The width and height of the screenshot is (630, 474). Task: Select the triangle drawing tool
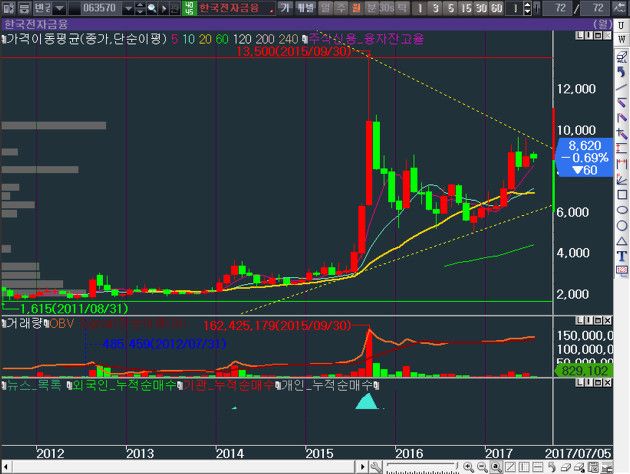point(622,241)
